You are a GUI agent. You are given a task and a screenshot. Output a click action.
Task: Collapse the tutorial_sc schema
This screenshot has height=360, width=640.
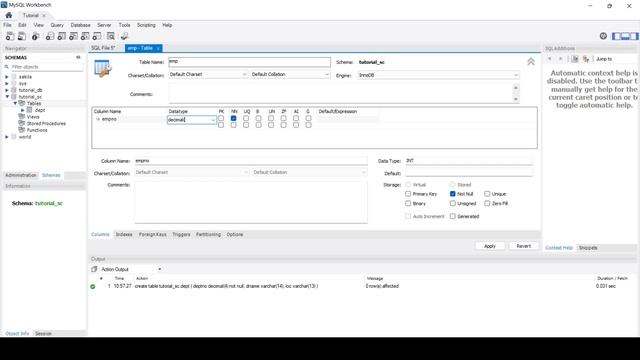tap(7, 97)
